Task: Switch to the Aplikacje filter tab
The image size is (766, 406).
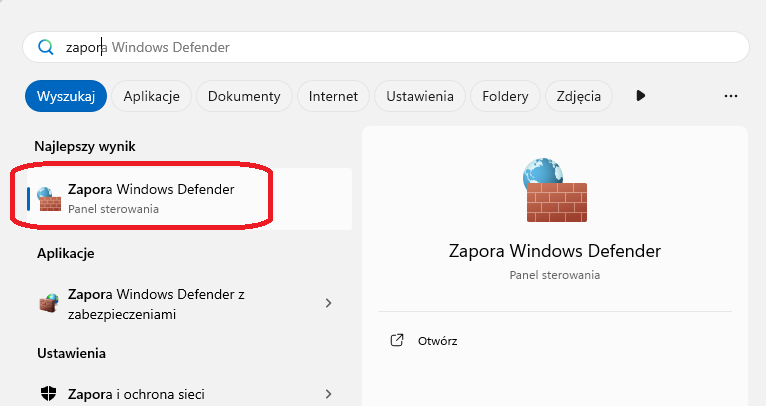Action: (x=151, y=96)
